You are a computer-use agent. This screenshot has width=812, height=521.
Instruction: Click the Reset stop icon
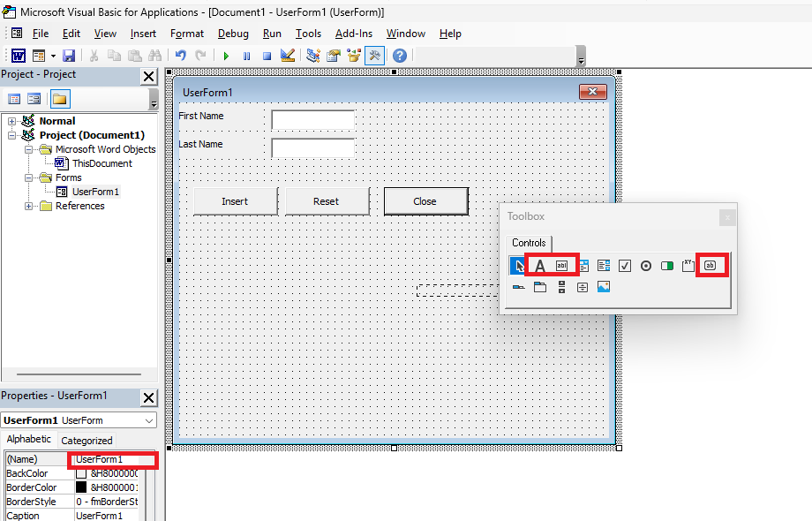coord(267,56)
